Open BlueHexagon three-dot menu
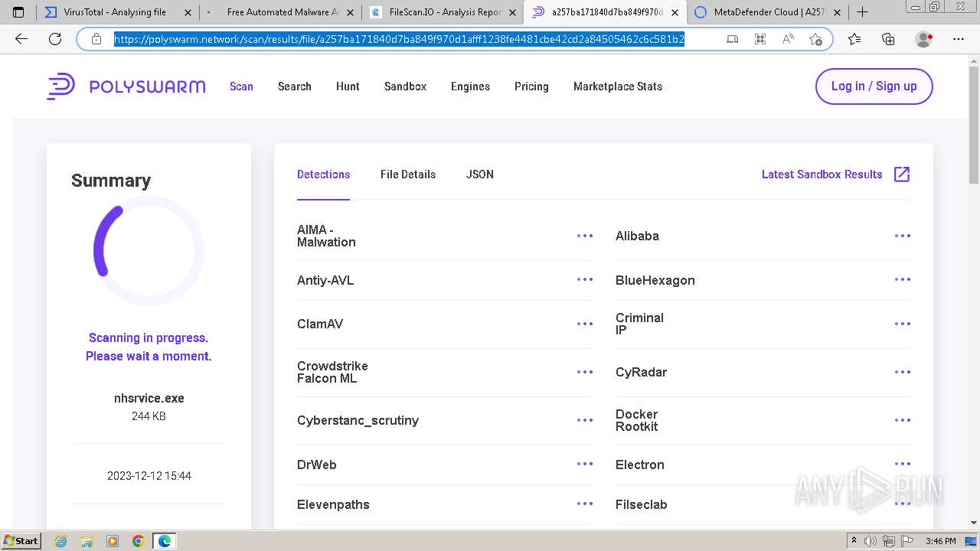This screenshot has height=551, width=980. (x=903, y=279)
